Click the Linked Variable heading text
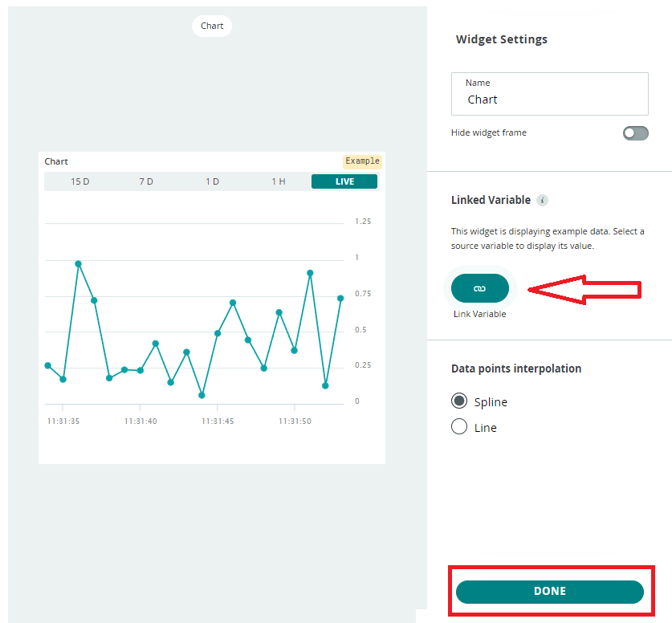The height and width of the screenshot is (623, 672). [x=491, y=200]
